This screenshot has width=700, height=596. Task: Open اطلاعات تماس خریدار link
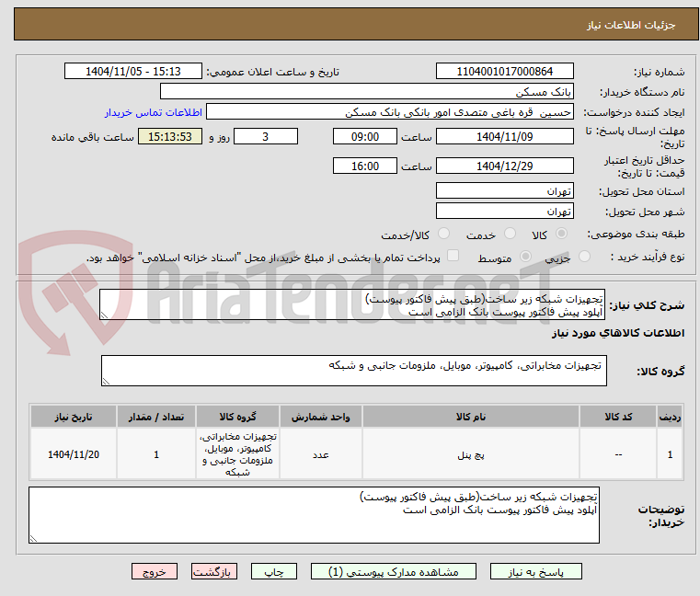[x=154, y=112]
